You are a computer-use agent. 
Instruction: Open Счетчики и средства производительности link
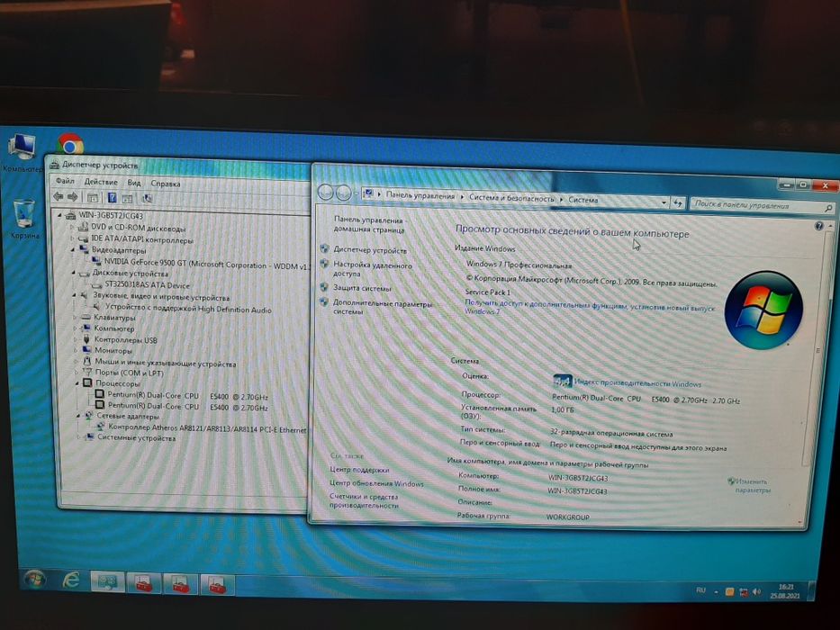click(364, 501)
